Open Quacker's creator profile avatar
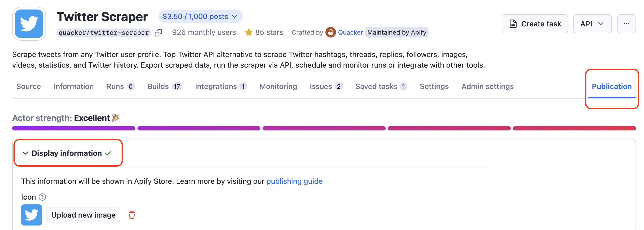Viewport: 644px width, 230px height. tap(331, 32)
